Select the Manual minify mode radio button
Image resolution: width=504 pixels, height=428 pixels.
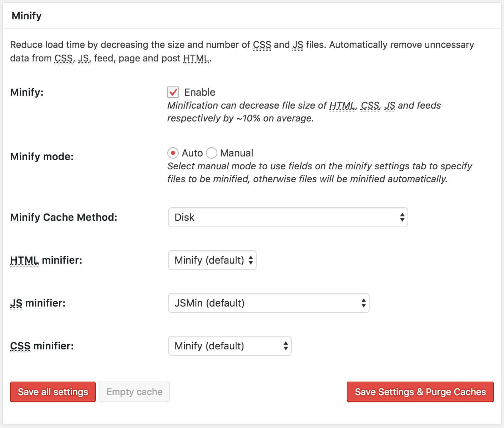click(x=212, y=153)
